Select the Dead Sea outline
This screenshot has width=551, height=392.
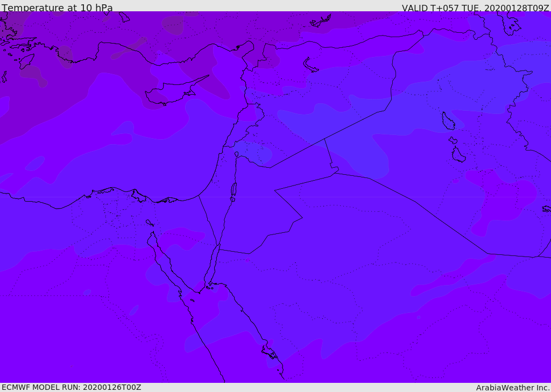point(234,189)
